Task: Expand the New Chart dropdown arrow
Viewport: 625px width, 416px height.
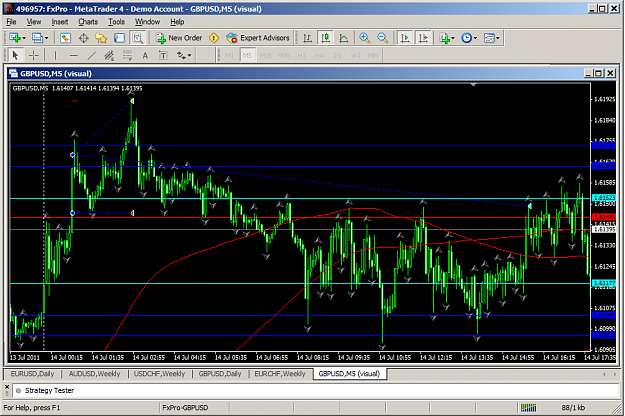Action: (24, 38)
